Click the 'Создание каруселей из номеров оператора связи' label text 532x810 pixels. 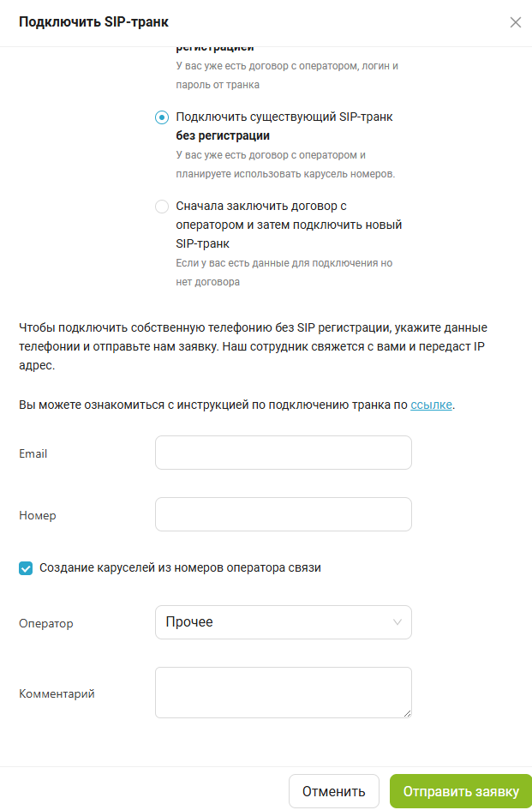[180, 567]
